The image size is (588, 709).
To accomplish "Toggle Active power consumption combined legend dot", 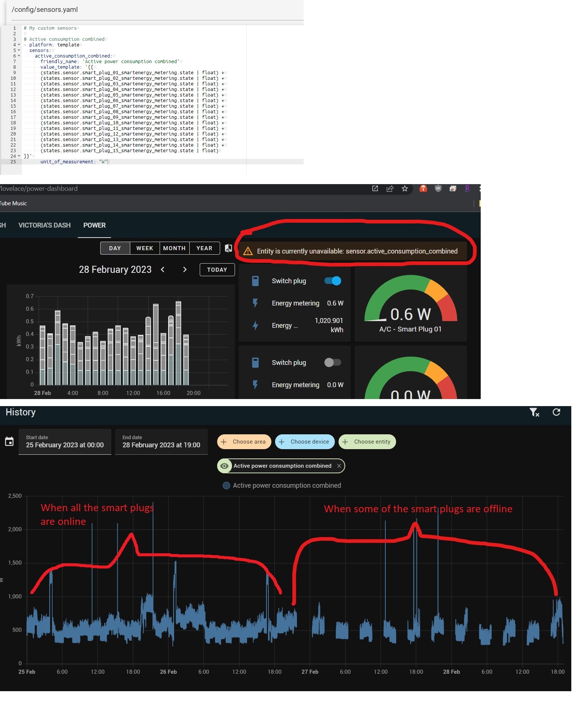I will pyautogui.click(x=226, y=486).
